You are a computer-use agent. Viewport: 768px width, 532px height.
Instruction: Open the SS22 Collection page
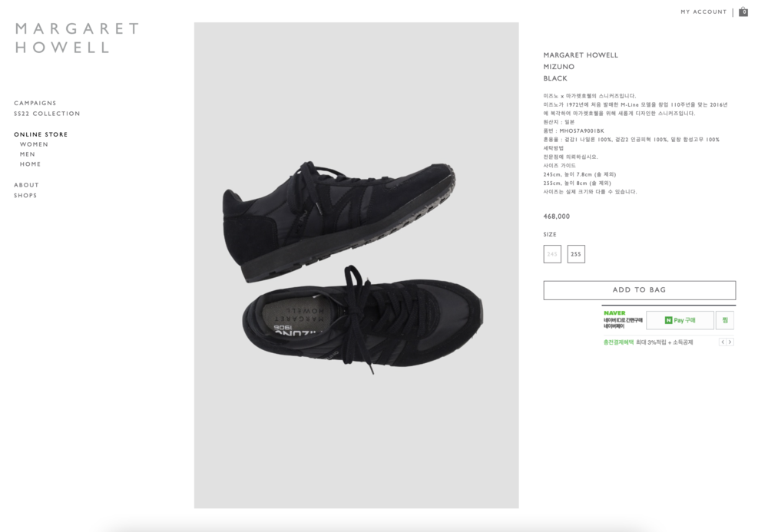tap(47, 114)
